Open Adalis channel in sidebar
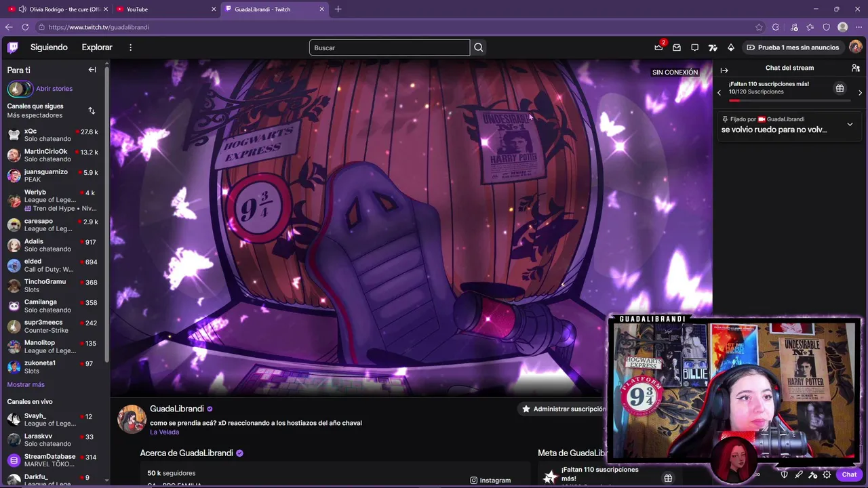 (53, 245)
